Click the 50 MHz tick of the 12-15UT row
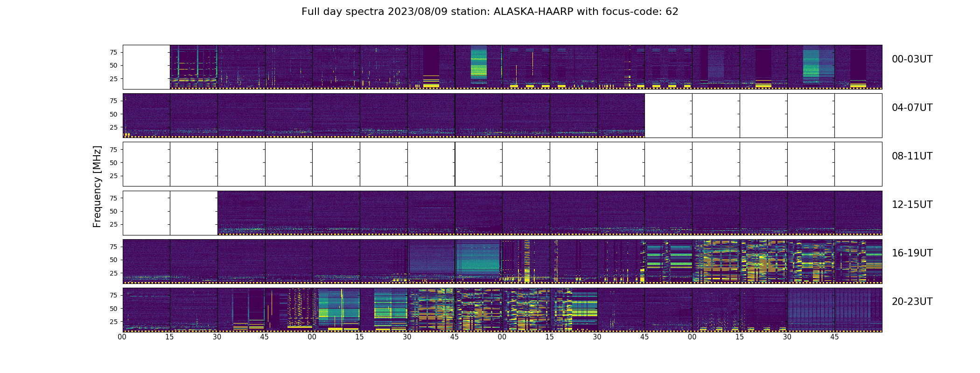The image size is (980, 373). point(113,211)
